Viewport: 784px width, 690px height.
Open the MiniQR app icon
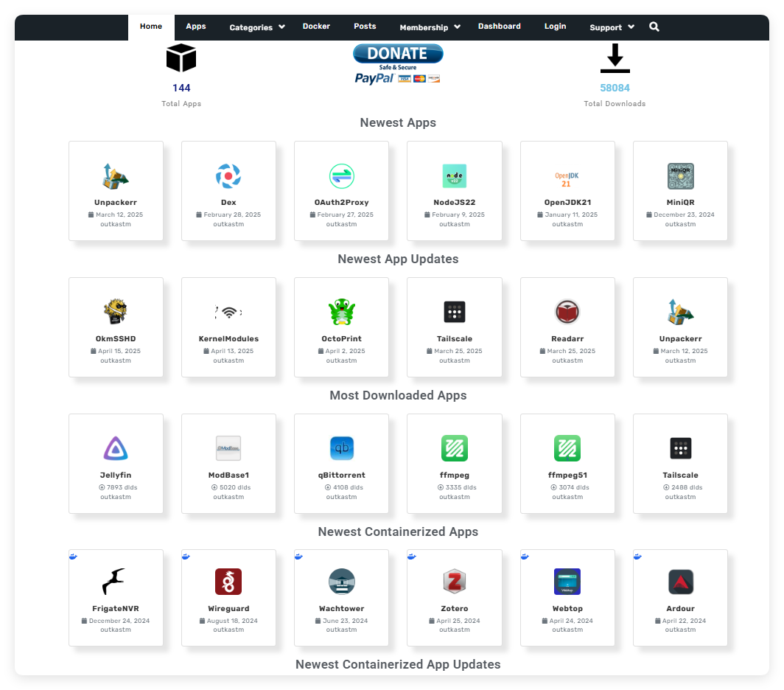[x=681, y=176]
